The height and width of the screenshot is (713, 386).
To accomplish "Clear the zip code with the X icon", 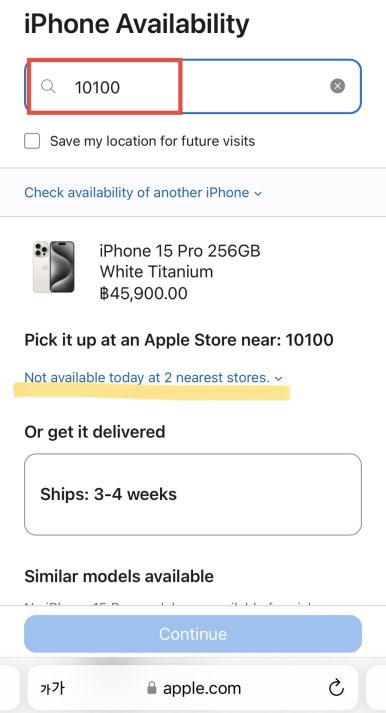I will pyautogui.click(x=337, y=86).
